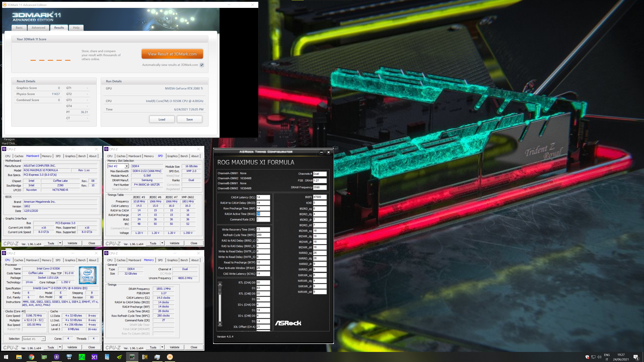The image size is (644, 362).
Task: Open File Explorer from the taskbar
Action: (19, 357)
